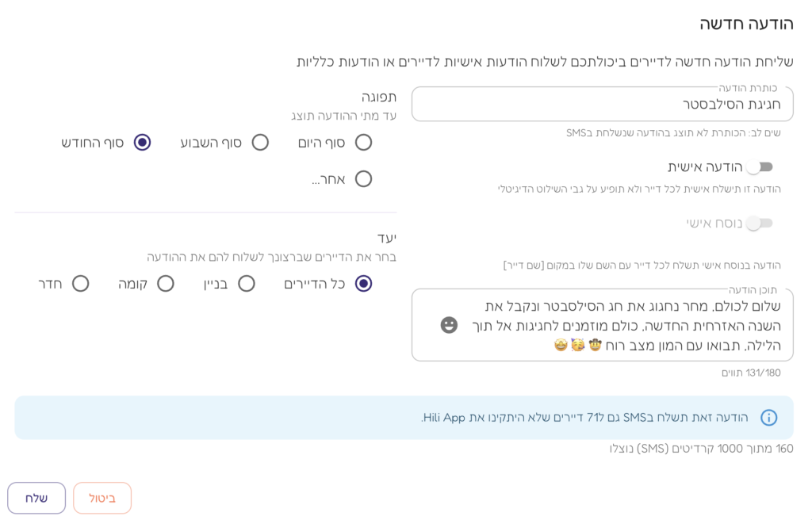Select סוף השבוע expiry option
The width and height of the screenshot is (812, 520).
pyautogui.click(x=260, y=143)
